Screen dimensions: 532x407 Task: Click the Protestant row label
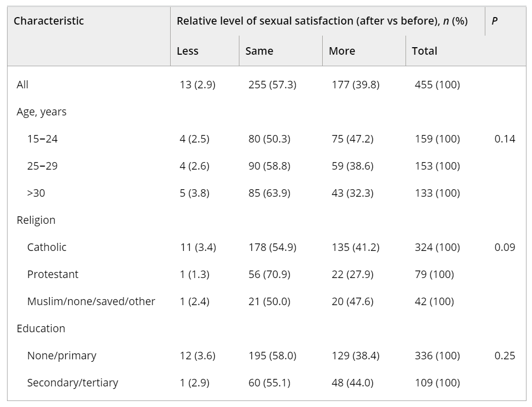tap(53, 275)
